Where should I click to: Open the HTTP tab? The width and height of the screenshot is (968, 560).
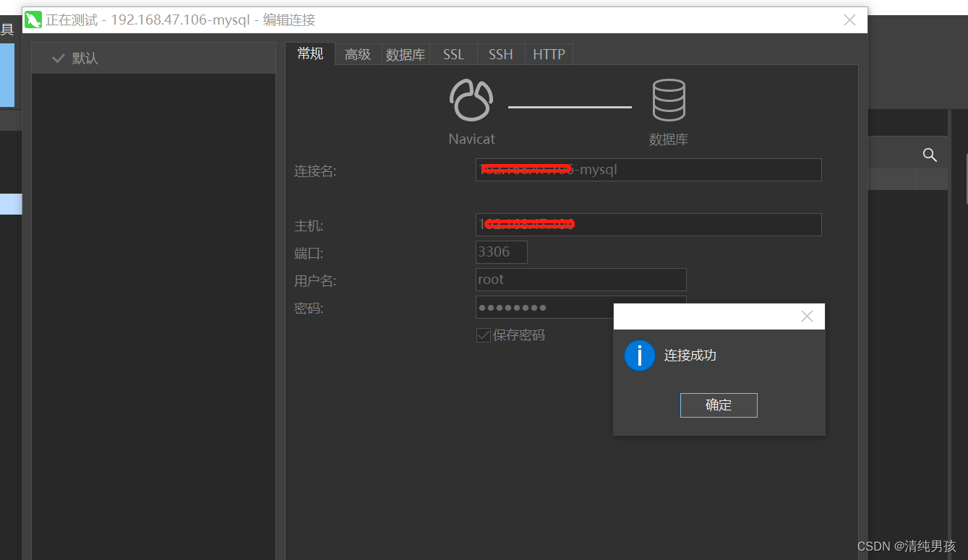[549, 54]
